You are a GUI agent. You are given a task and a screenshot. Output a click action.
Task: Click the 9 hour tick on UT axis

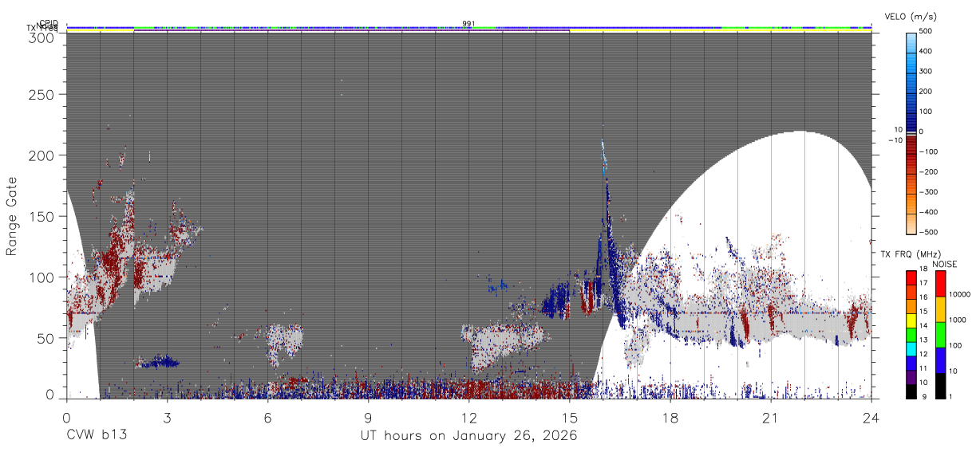[x=368, y=418]
